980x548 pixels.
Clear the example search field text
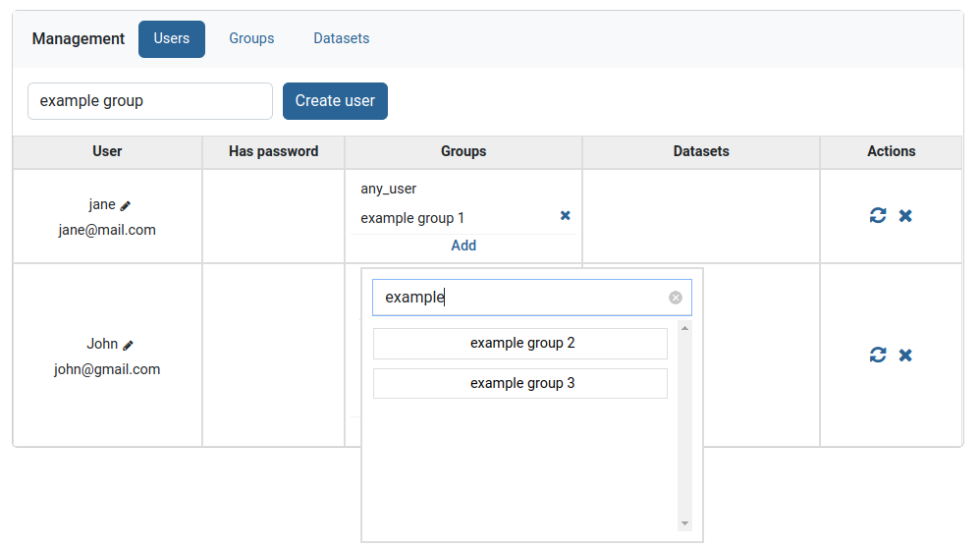(676, 298)
